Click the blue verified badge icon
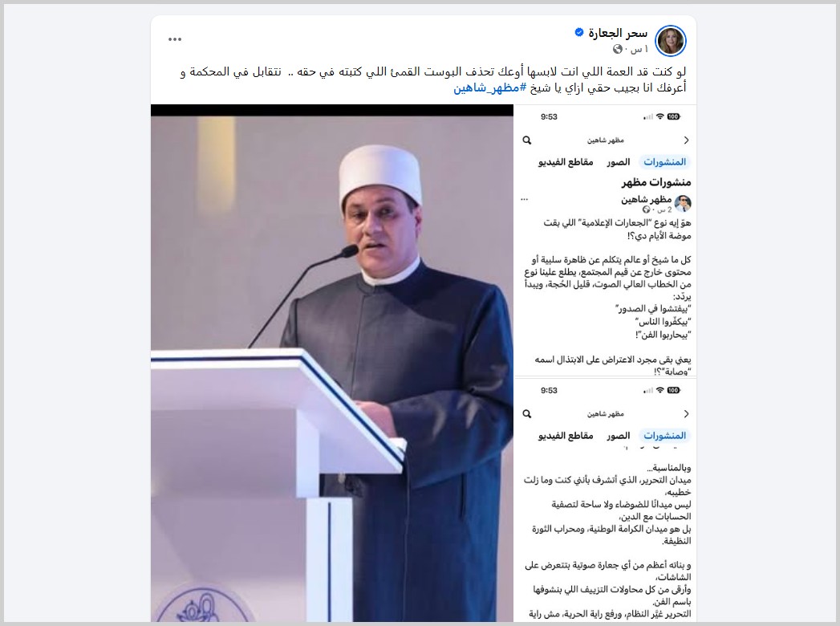The width and height of the screenshot is (840, 626). pyautogui.click(x=579, y=32)
